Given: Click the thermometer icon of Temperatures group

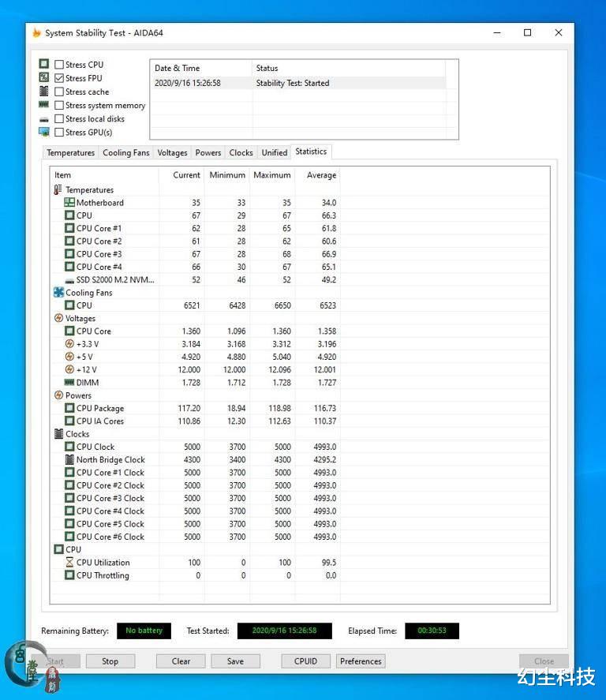Looking at the screenshot, I should pos(58,189).
